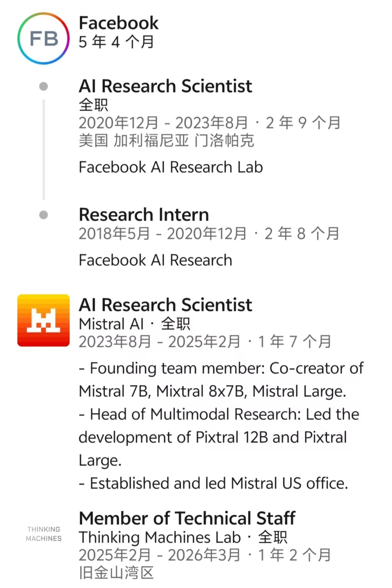Select the Facebook AI Research Scientist job title

point(165,86)
